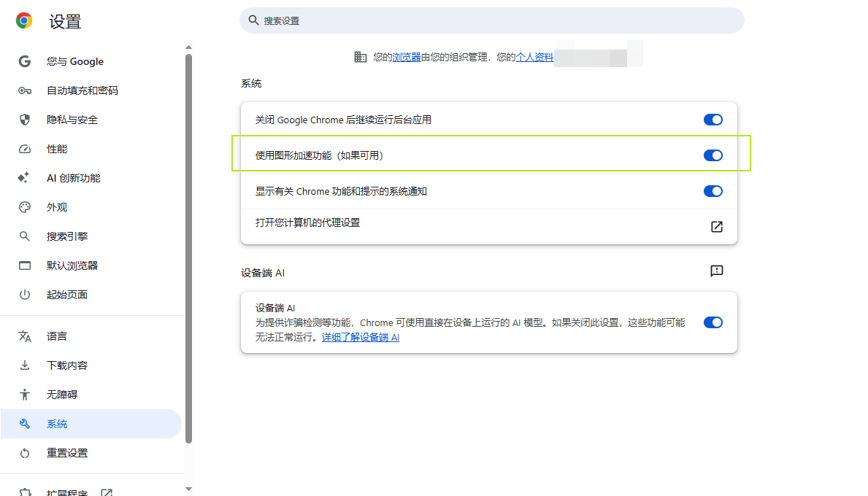Click the sidebar scrollbar up arrow
Image resolution: width=868 pixels, height=496 pixels.
[x=189, y=47]
